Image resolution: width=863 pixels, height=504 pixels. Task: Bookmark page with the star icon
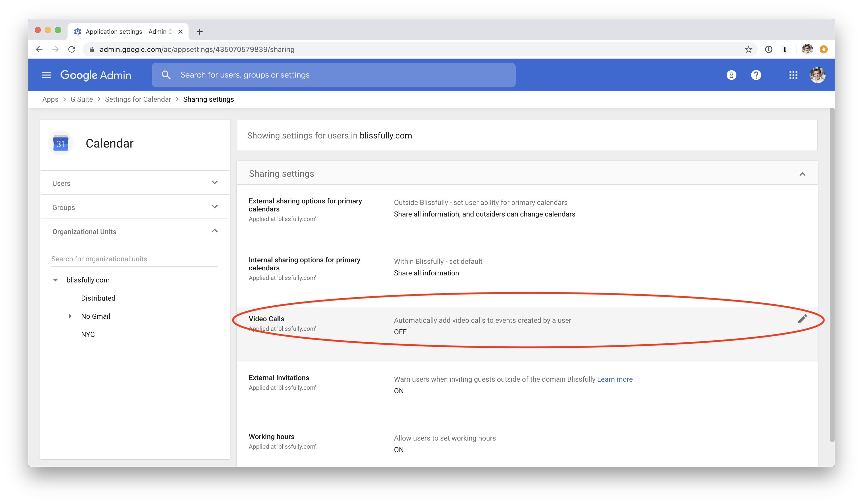tap(748, 49)
